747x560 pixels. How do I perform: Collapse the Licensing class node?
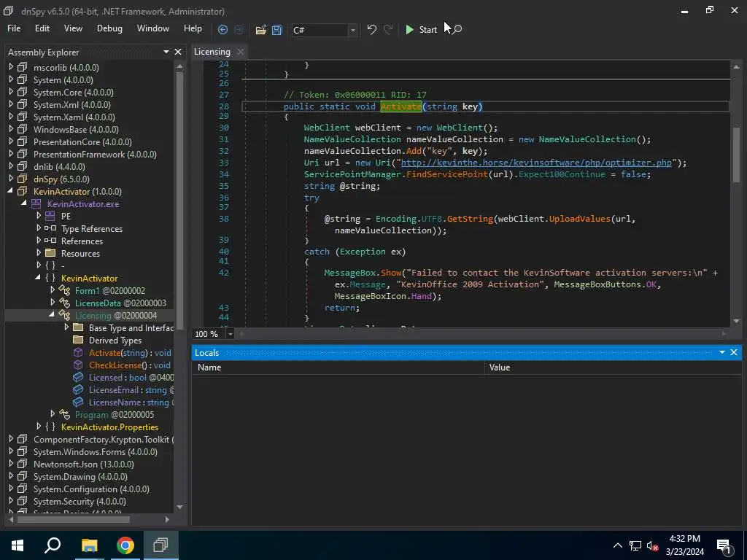[52, 315]
